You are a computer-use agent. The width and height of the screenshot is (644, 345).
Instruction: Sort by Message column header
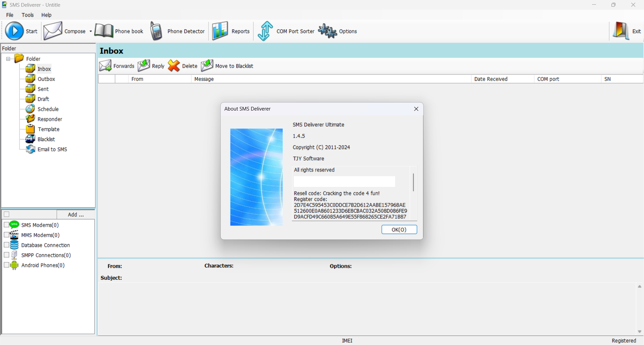(x=331, y=79)
